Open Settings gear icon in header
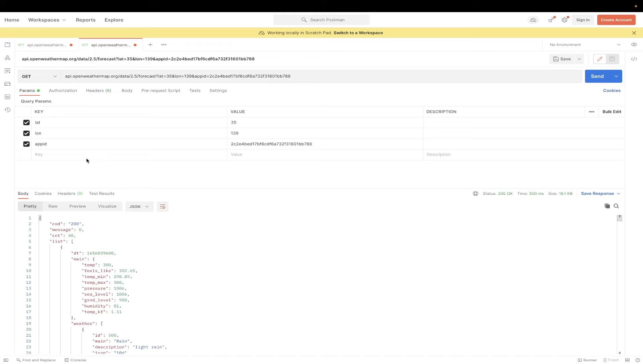The height and width of the screenshot is (364, 643). click(x=565, y=20)
